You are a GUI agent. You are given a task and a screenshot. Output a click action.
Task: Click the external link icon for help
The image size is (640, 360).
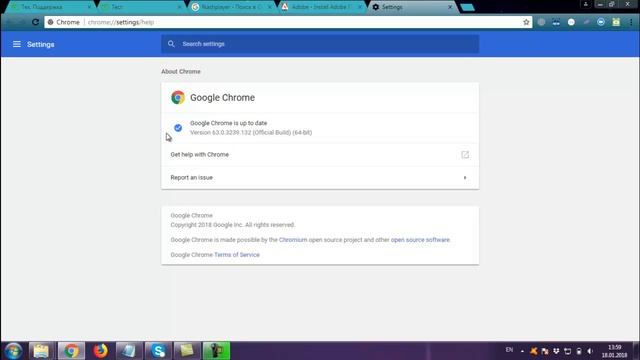[465, 155]
